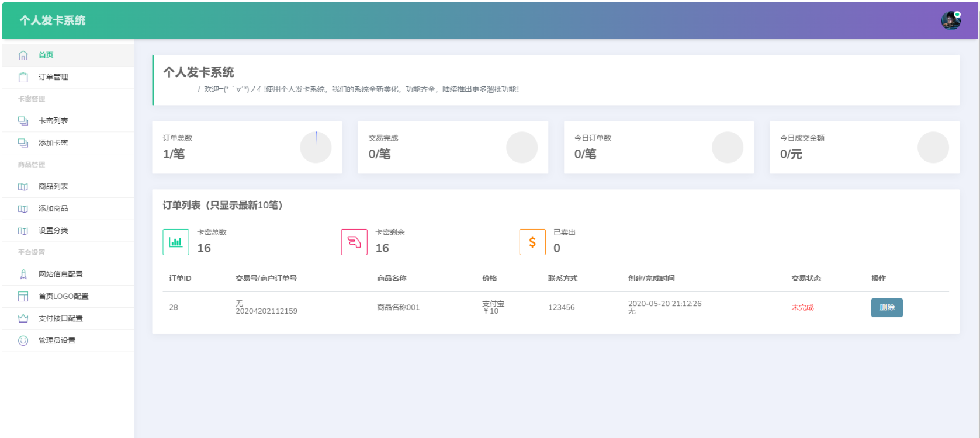The width and height of the screenshot is (980, 438).
Task: Click the 删除 button for order 28
Action: point(886,308)
